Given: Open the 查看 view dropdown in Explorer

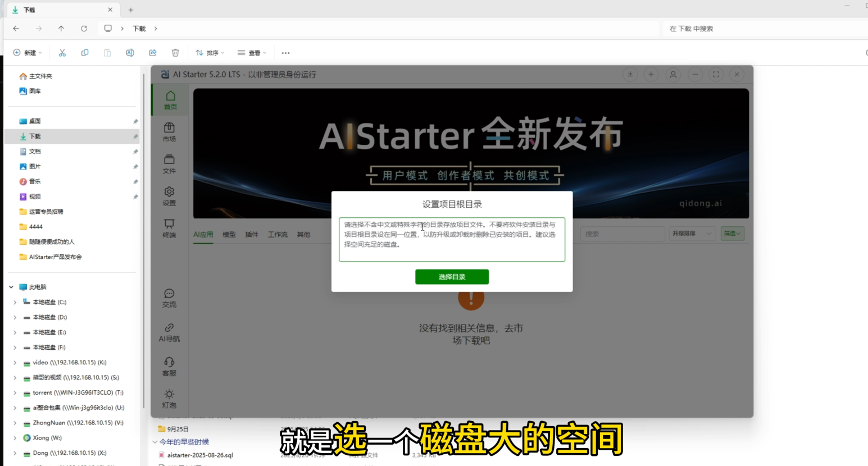Looking at the screenshot, I should [x=252, y=53].
